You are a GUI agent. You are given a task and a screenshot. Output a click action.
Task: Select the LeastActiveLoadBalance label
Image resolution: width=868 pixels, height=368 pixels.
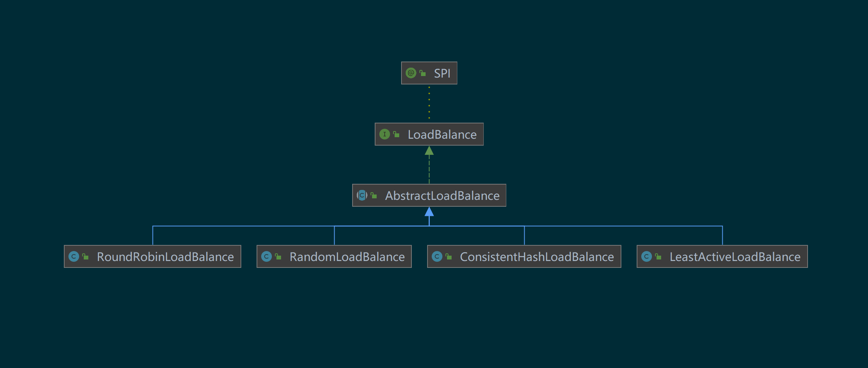click(x=735, y=257)
